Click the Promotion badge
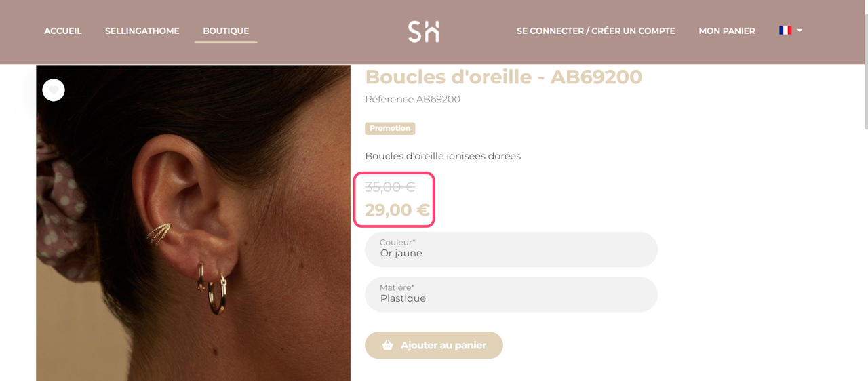868x381 pixels. click(x=390, y=128)
